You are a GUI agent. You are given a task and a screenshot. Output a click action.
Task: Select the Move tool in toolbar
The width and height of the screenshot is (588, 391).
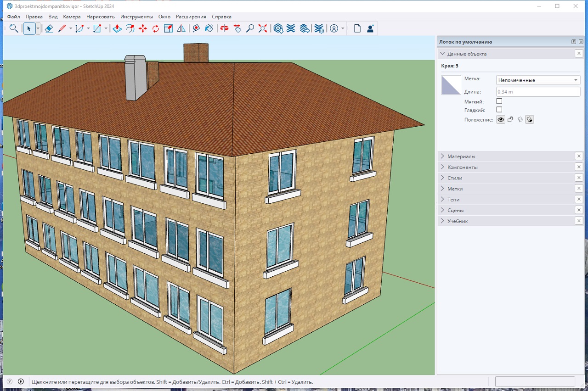143,28
